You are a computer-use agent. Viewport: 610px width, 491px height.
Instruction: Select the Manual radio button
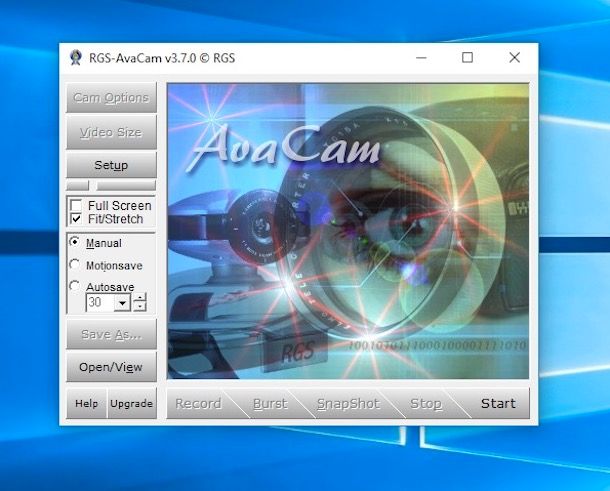[75, 242]
